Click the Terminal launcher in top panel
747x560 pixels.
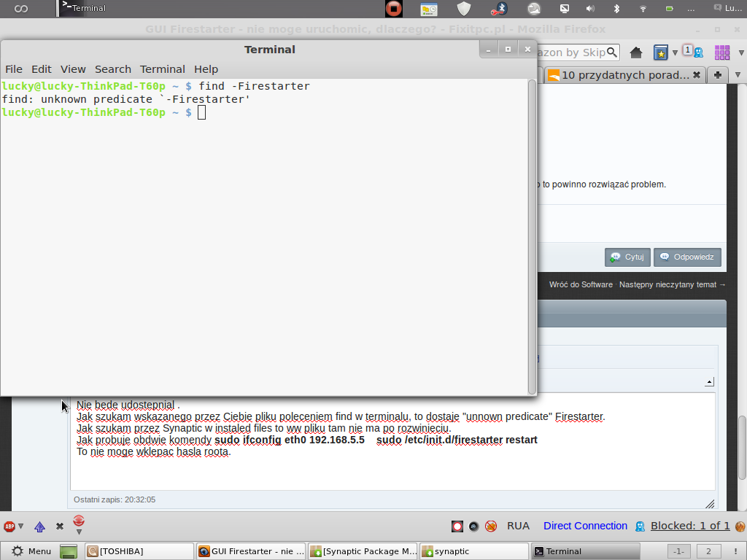pyautogui.click(x=84, y=8)
